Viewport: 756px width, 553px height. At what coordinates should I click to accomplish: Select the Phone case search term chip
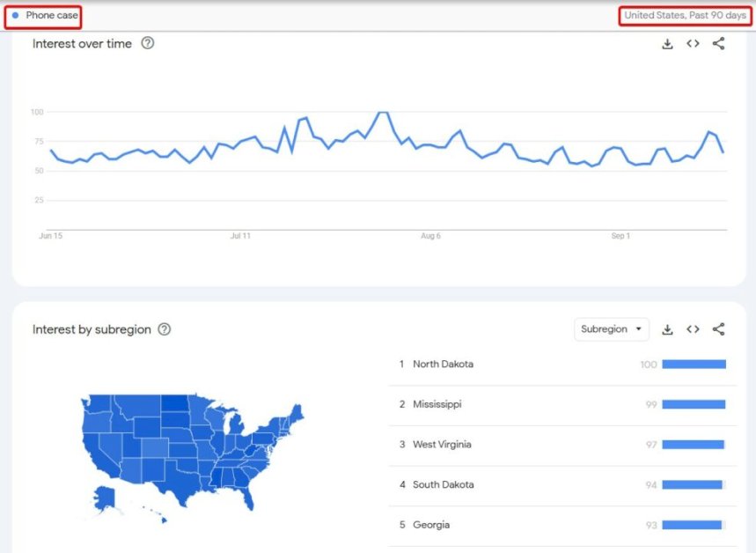43,15
